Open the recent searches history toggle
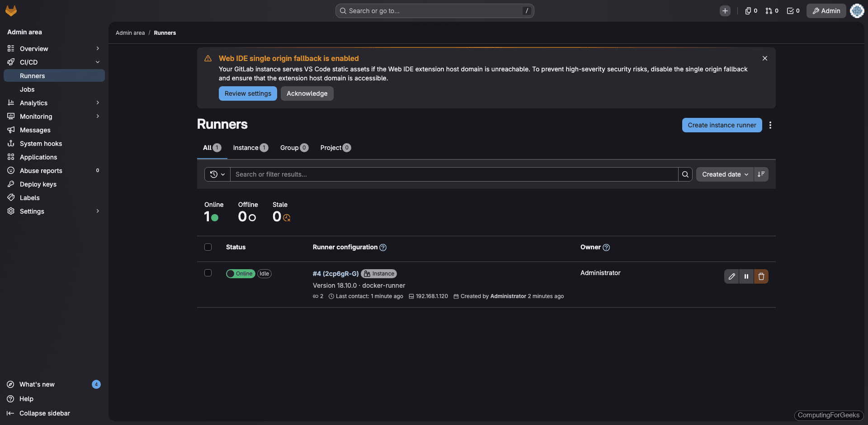Viewport: 868px width, 425px height. (217, 174)
